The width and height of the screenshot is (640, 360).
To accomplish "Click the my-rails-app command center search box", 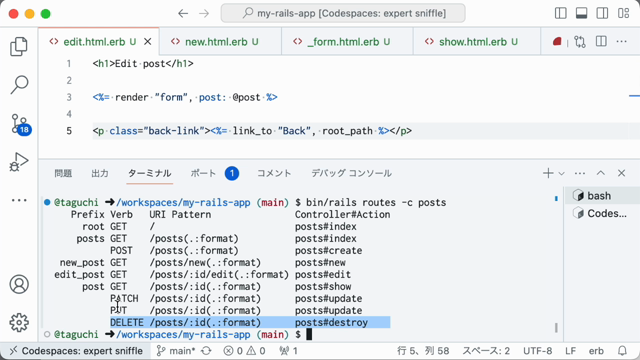I will [343, 13].
